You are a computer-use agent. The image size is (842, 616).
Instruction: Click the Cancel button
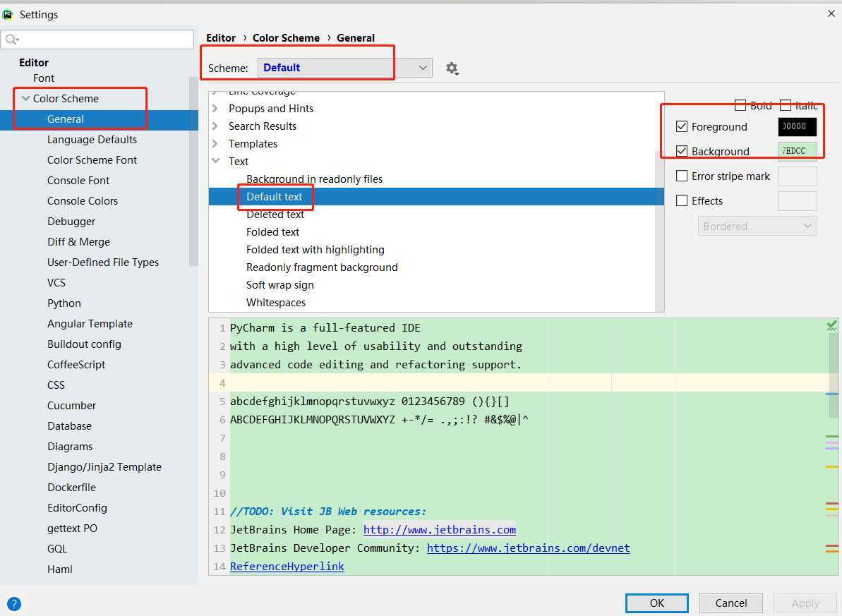731,603
